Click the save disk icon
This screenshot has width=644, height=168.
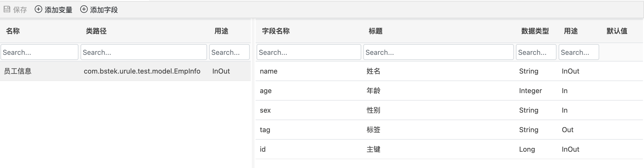[7, 10]
